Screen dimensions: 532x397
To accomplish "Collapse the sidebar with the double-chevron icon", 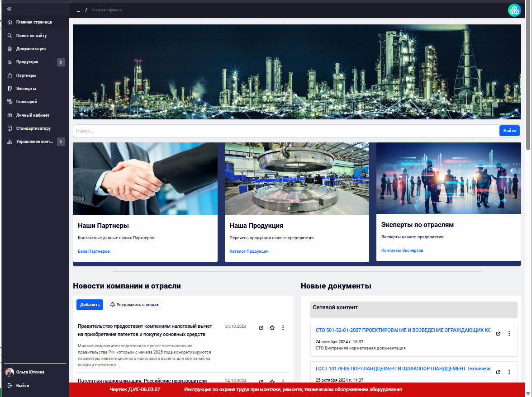I will click(9, 9).
